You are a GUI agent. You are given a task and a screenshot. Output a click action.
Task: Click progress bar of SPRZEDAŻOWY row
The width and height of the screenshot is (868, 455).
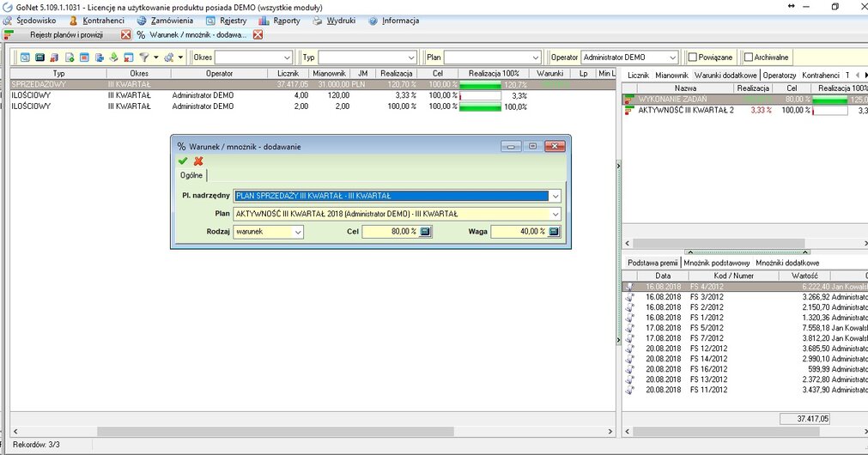pos(481,85)
